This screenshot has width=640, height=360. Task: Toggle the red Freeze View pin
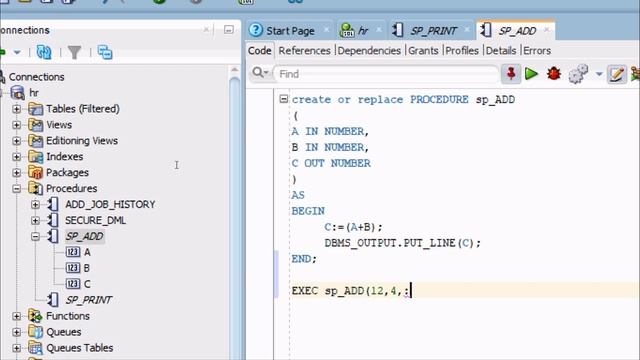[x=511, y=74]
